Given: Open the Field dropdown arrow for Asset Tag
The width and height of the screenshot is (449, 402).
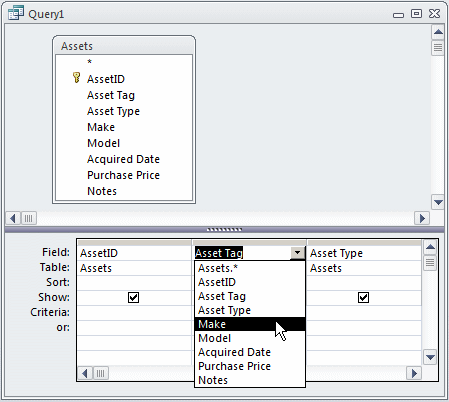Looking at the screenshot, I should [x=297, y=253].
